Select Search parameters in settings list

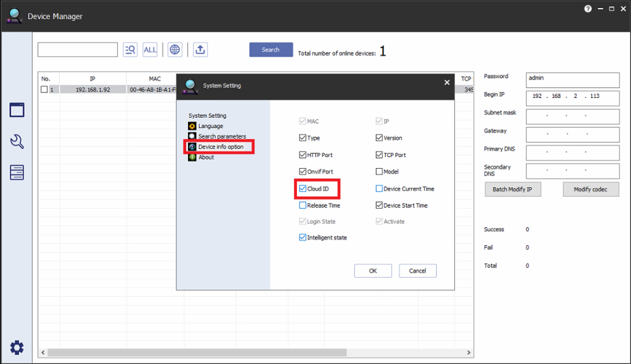click(x=221, y=137)
